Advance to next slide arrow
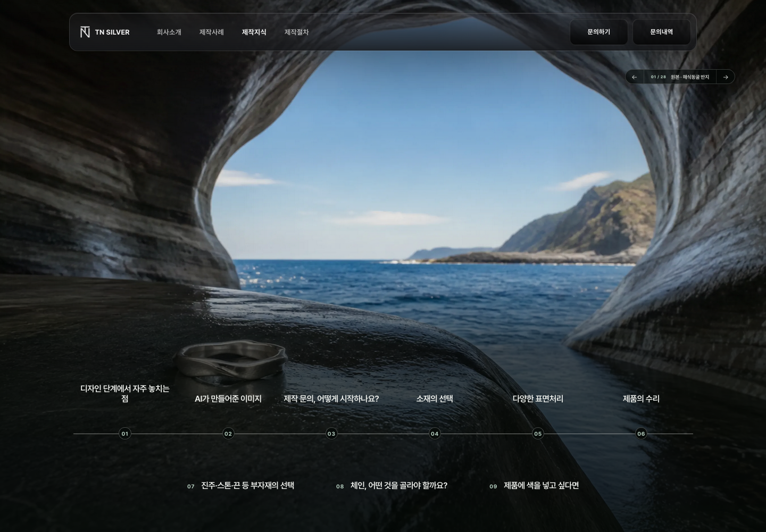The image size is (766, 532). 726,77
